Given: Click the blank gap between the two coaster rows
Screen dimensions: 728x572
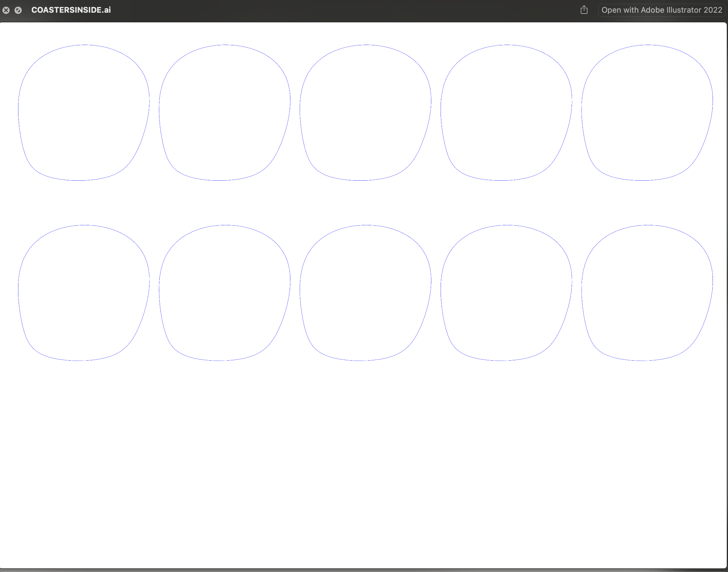Looking at the screenshot, I should click(x=364, y=203).
